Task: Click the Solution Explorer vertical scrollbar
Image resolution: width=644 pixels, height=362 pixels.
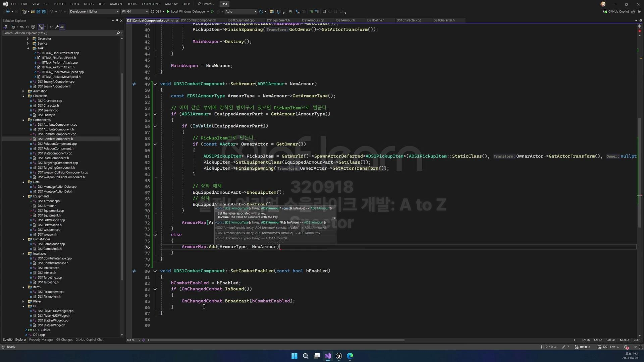Action: (x=122, y=176)
